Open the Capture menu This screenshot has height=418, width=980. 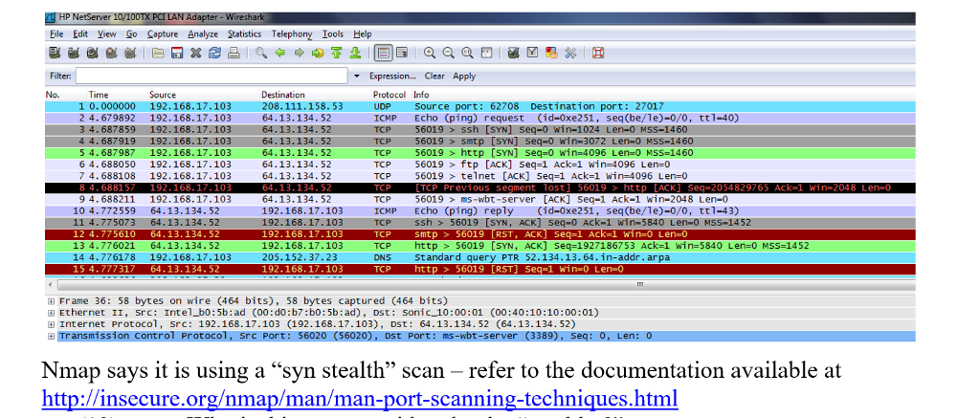point(163,34)
